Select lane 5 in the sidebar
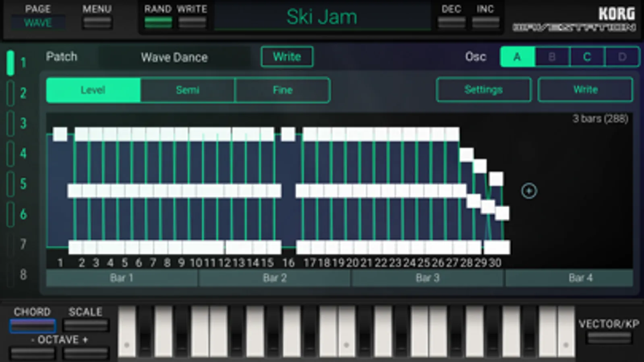Image resolution: width=644 pixels, height=362 pixels. click(17, 184)
